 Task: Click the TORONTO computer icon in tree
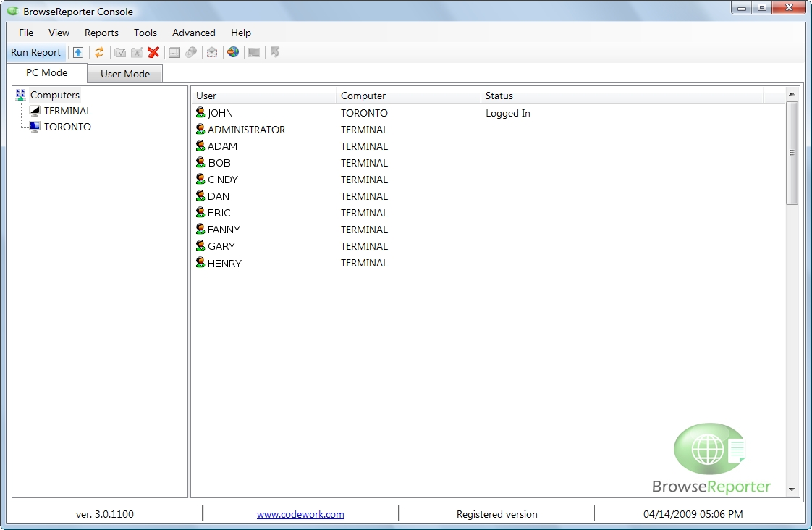(35, 127)
